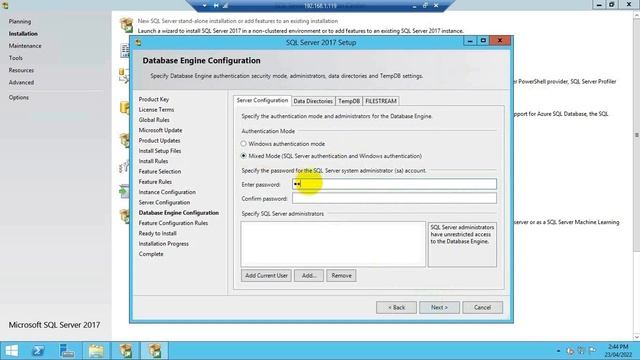640x360 pixels.
Task: Click the Feature Configuration Rules step
Action: click(x=173, y=223)
